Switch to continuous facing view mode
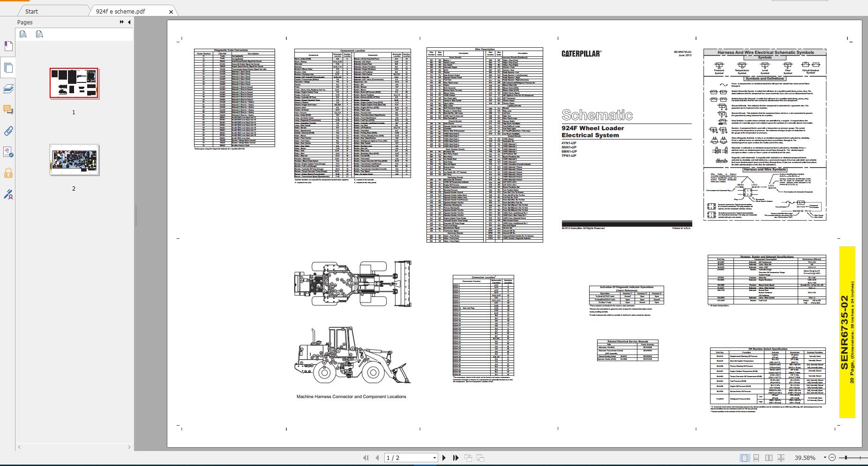The image size is (868, 466). click(x=781, y=458)
